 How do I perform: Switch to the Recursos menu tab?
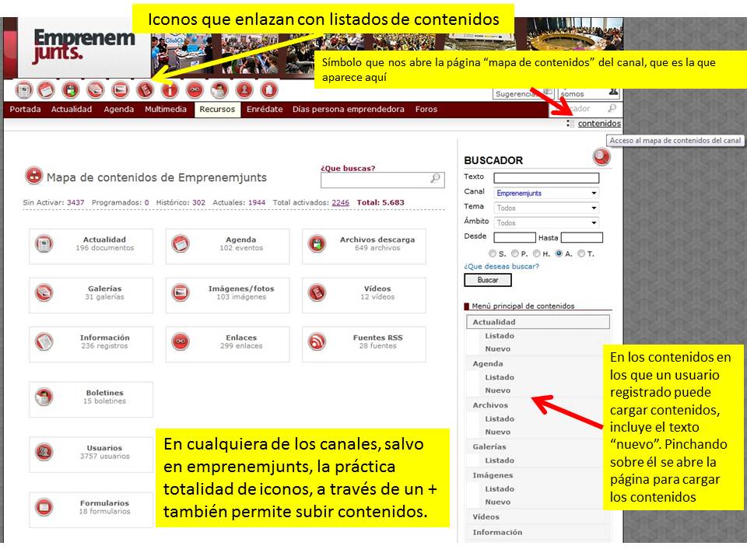216,109
